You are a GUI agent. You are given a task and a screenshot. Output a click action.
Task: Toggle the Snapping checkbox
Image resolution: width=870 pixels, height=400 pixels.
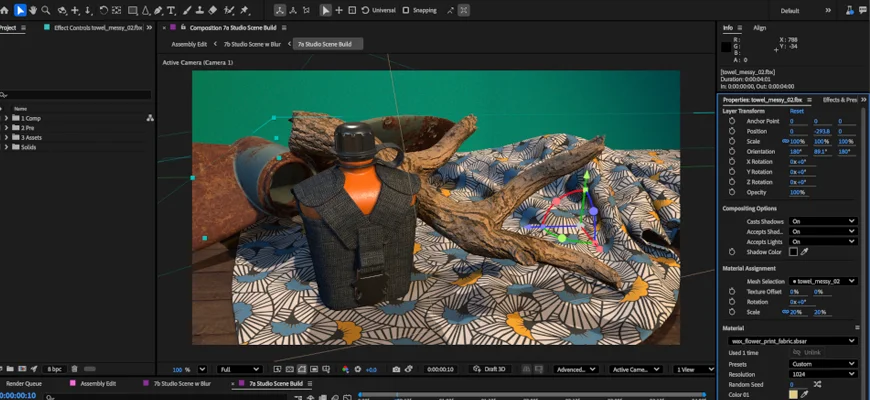tap(406, 10)
